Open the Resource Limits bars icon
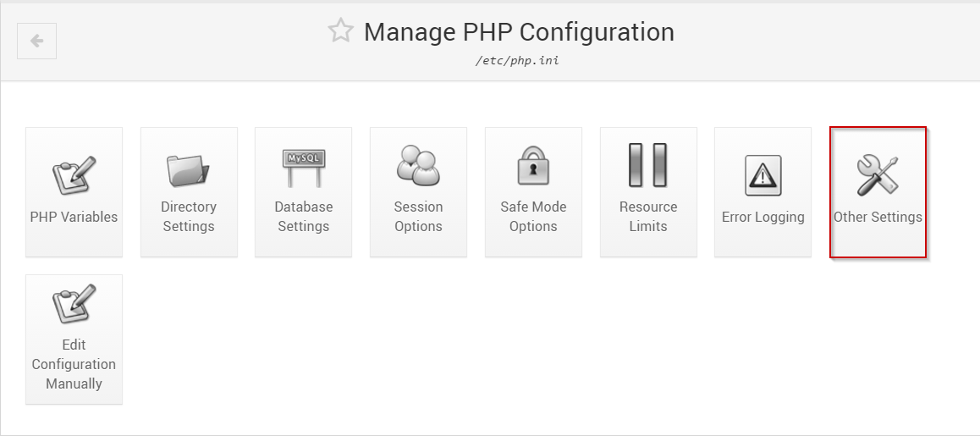Image resolution: width=980 pixels, height=436 pixels. pyautogui.click(x=648, y=165)
